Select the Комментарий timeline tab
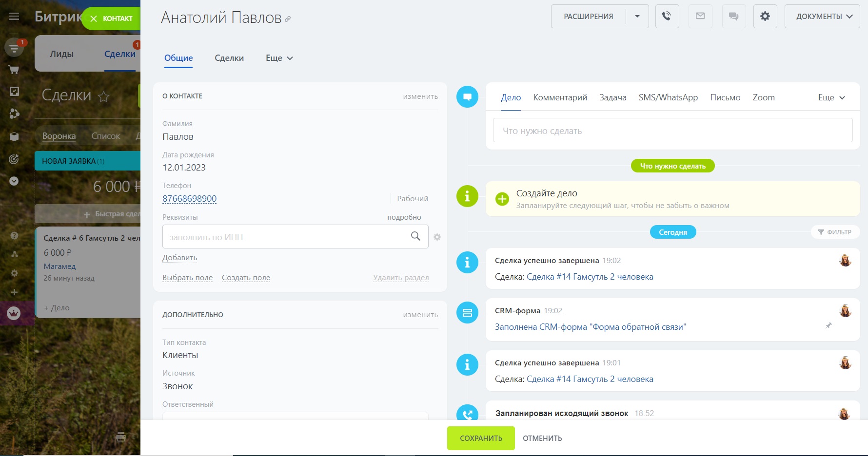This screenshot has height=456, width=868. (560, 97)
